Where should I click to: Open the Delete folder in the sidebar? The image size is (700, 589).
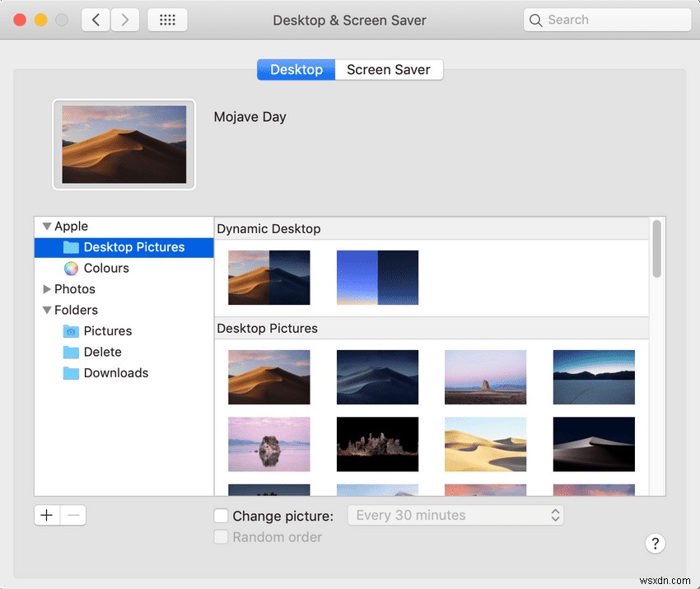[x=102, y=352]
